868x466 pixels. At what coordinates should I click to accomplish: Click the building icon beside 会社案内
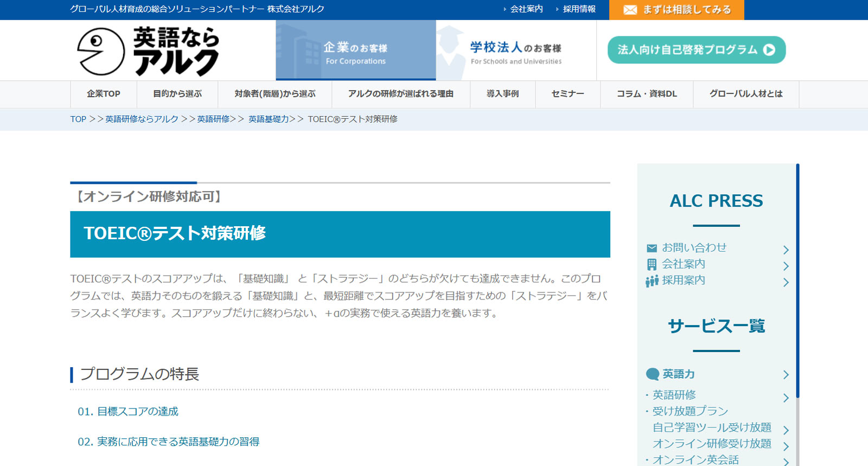652,265
